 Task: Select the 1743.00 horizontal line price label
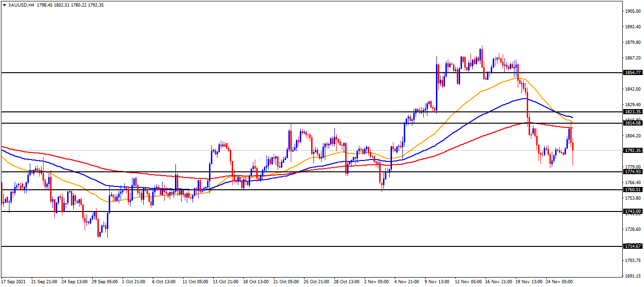point(633,211)
